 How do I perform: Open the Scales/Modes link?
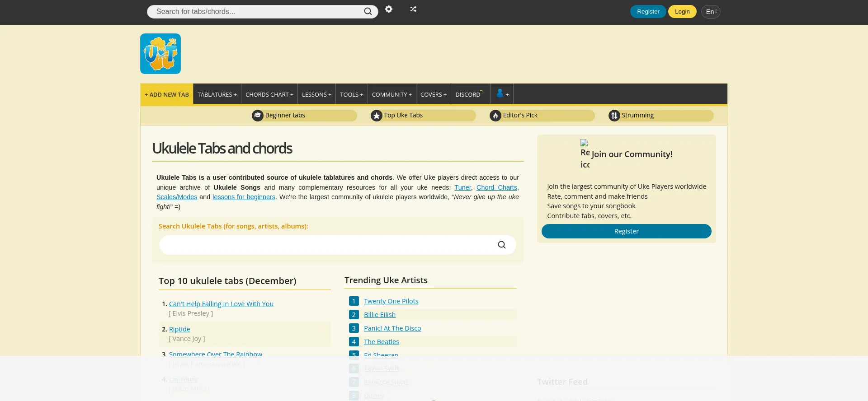pos(177,197)
